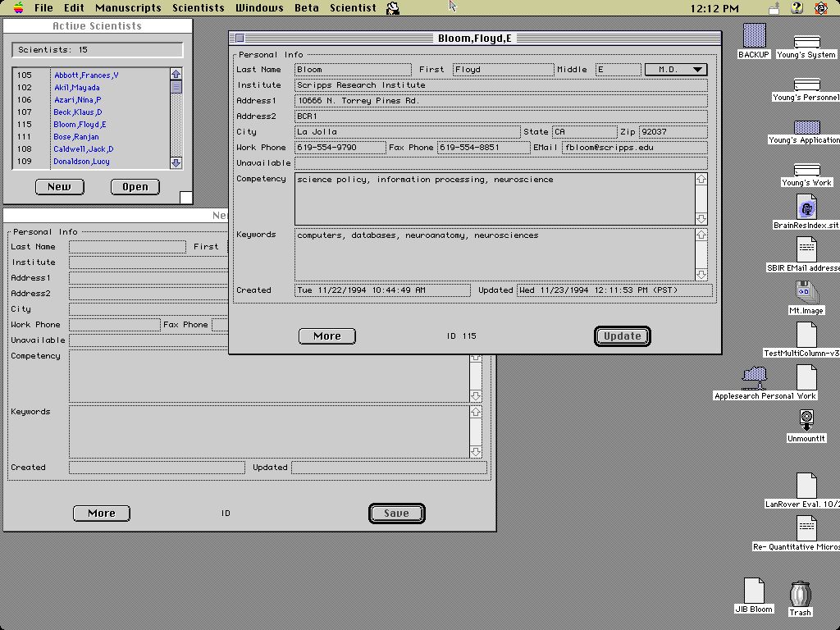This screenshot has width=840, height=630.
Task: Click the Competency scroll up arrow
Action: [x=701, y=180]
